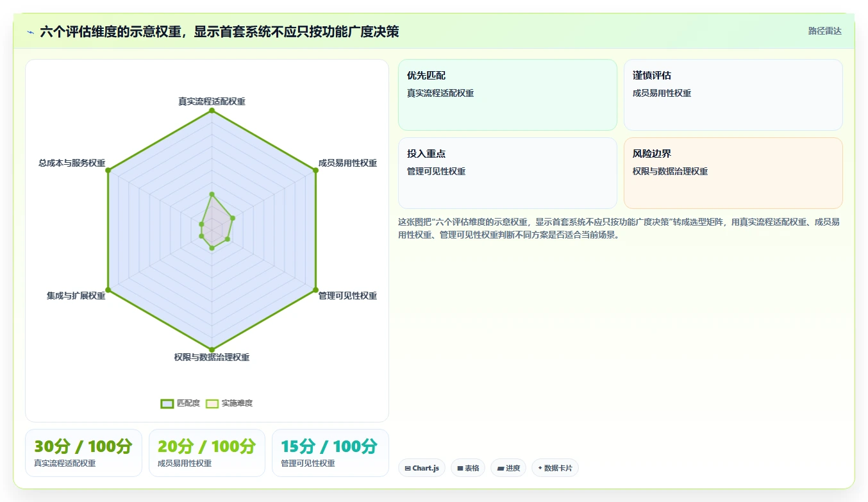Click the 总成本与服务权重 radar axis label
868x502 pixels.
tap(72, 163)
